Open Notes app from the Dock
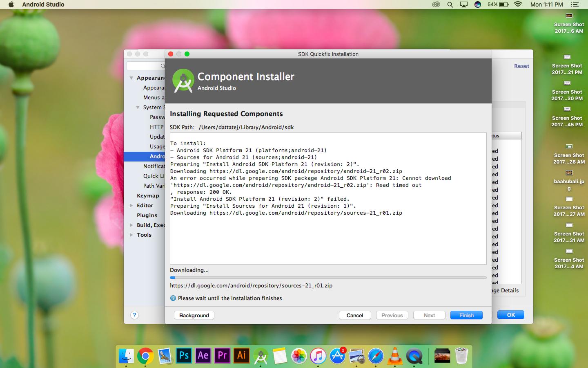Viewport: 588px width, 368px height. 280,356
